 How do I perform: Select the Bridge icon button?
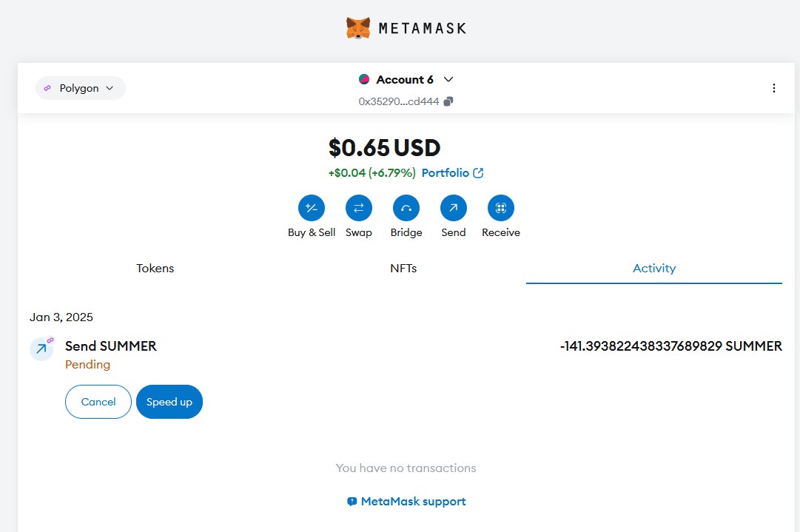point(406,208)
